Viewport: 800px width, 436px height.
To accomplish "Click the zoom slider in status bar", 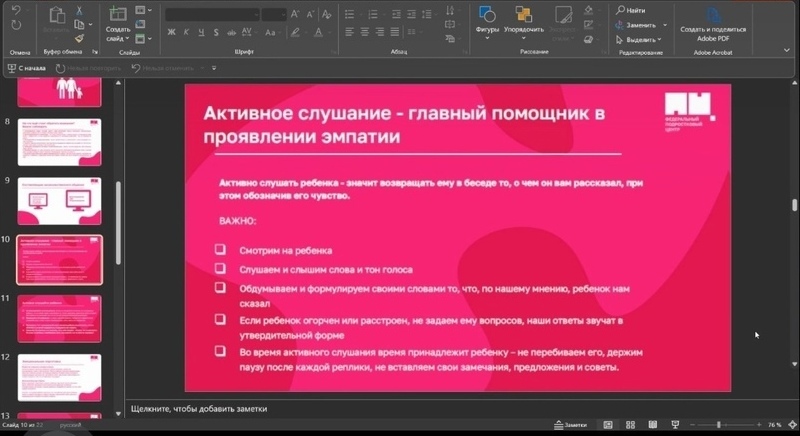I will point(719,425).
